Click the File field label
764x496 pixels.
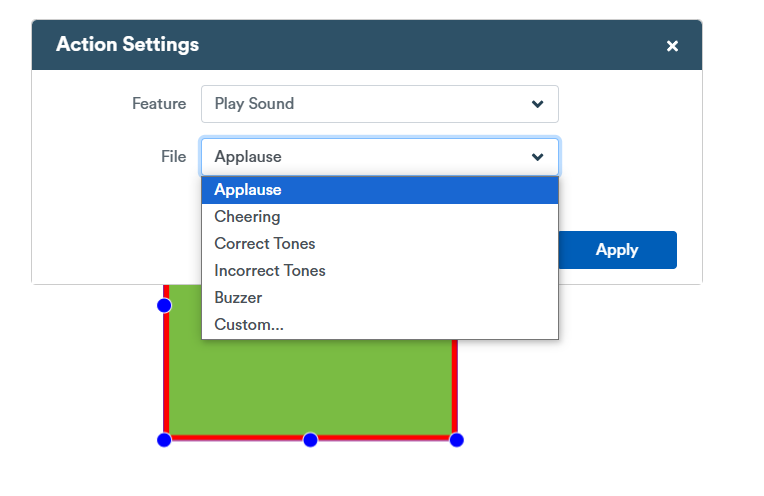[x=173, y=157]
